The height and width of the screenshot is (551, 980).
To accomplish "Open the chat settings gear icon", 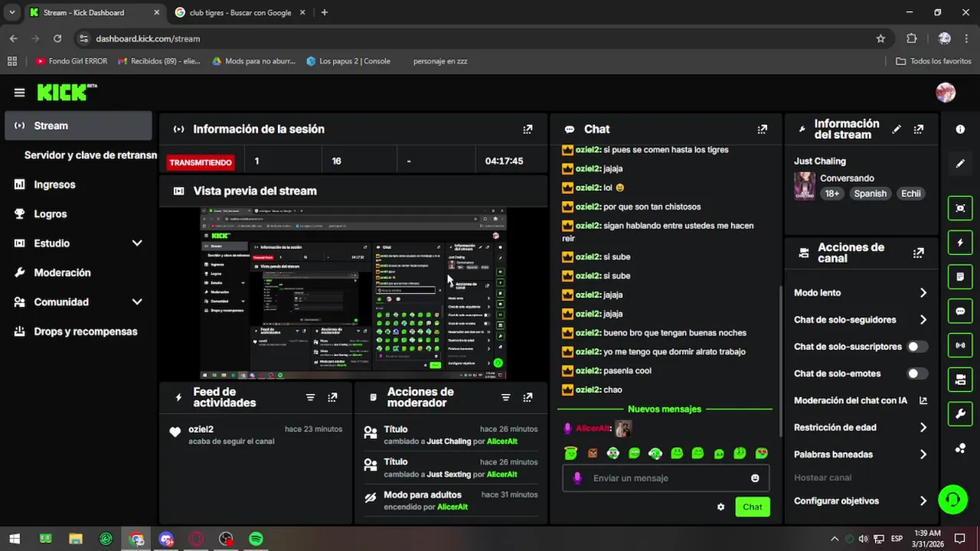I will (720, 507).
